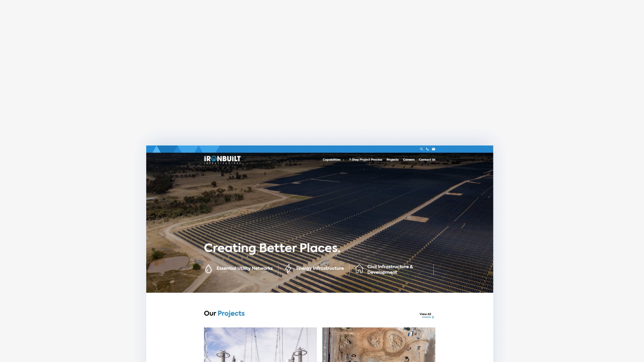This screenshot has width=644, height=362.
Task: Select Energy Infrastructure link
Action: (x=320, y=268)
